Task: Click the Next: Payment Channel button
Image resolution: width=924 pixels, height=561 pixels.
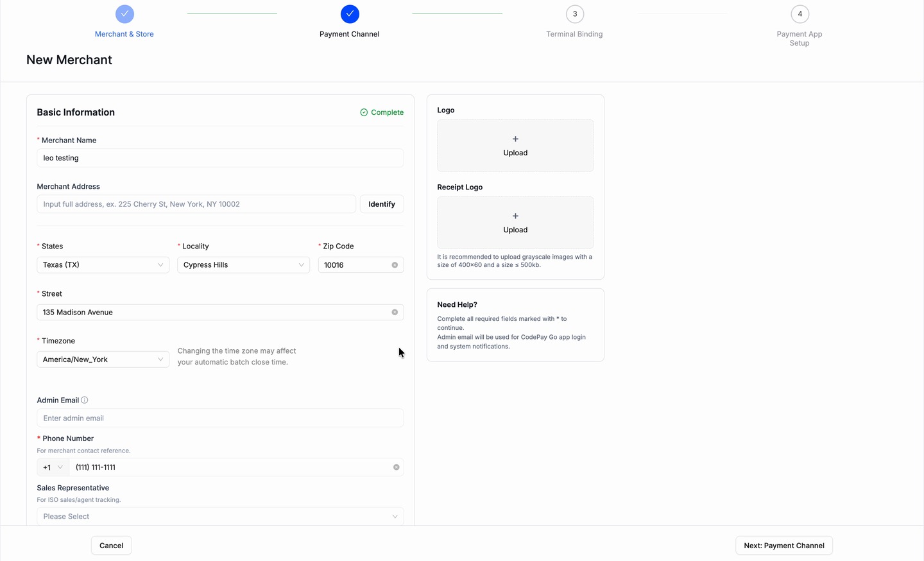Action: coord(784,546)
